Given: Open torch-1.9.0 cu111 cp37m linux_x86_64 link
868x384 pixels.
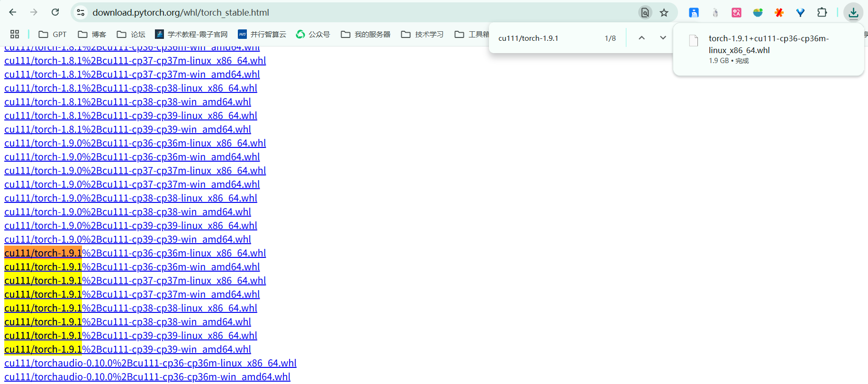Looking at the screenshot, I should [x=135, y=171].
